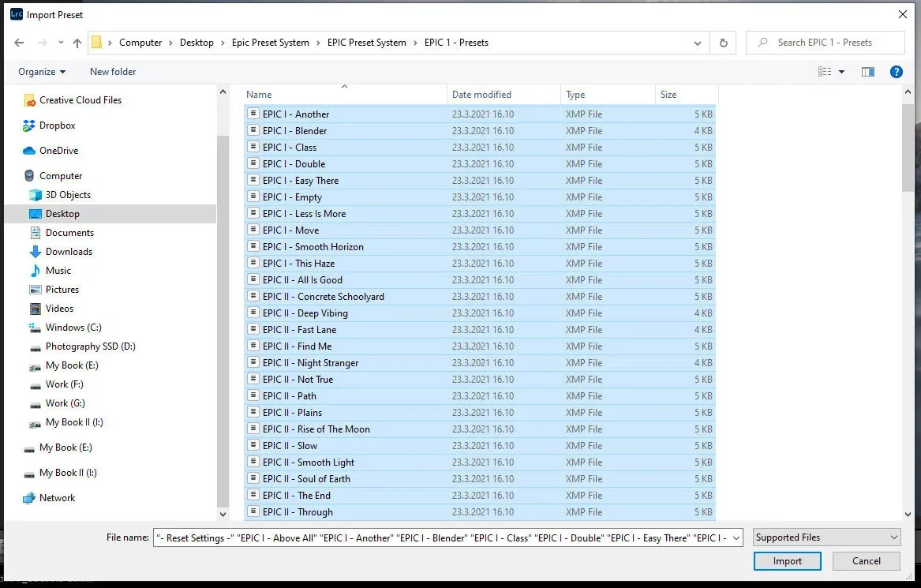Viewport: 921px width, 588px height.
Task: Click the back navigation arrow
Action: tap(19, 42)
